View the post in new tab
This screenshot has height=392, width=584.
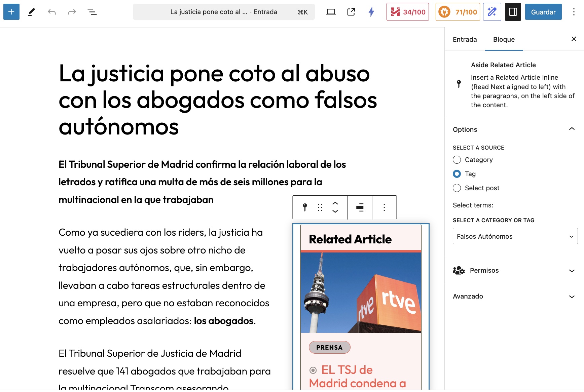click(351, 12)
